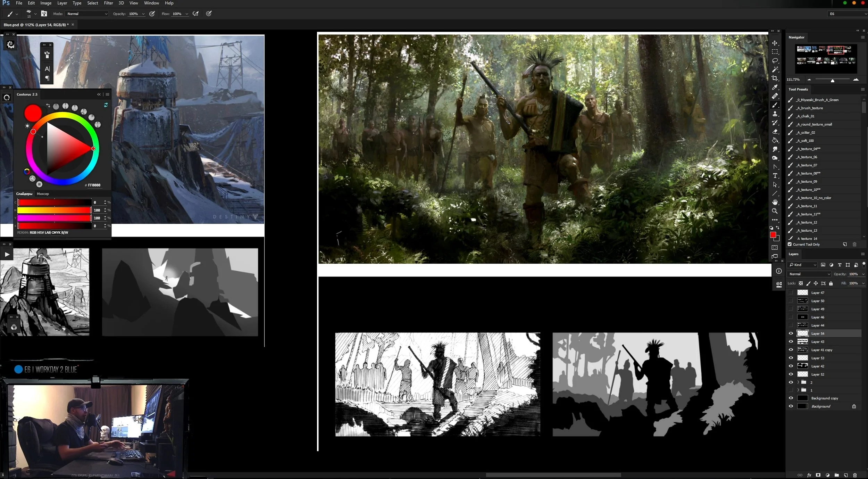Open layer blend mode Normal dropdown

point(809,274)
